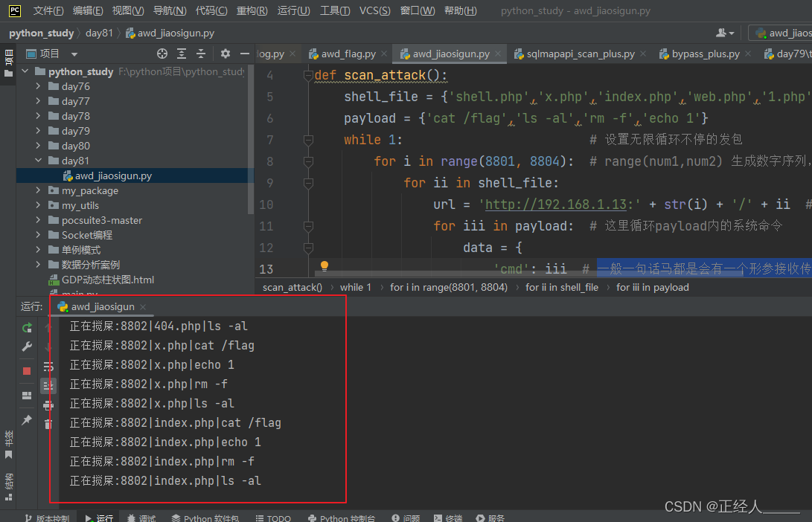
Task: Open Python 软件包 tool window
Action: coord(205,518)
